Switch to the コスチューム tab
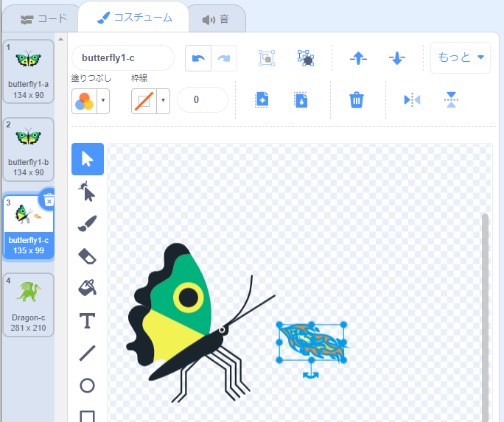504x422 pixels. [x=134, y=18]
